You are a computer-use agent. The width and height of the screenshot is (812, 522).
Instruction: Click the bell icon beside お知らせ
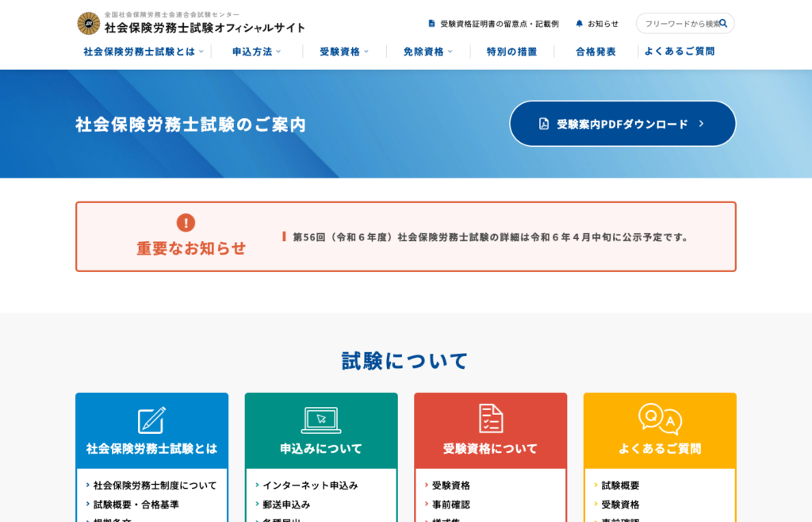pos(579,23)
